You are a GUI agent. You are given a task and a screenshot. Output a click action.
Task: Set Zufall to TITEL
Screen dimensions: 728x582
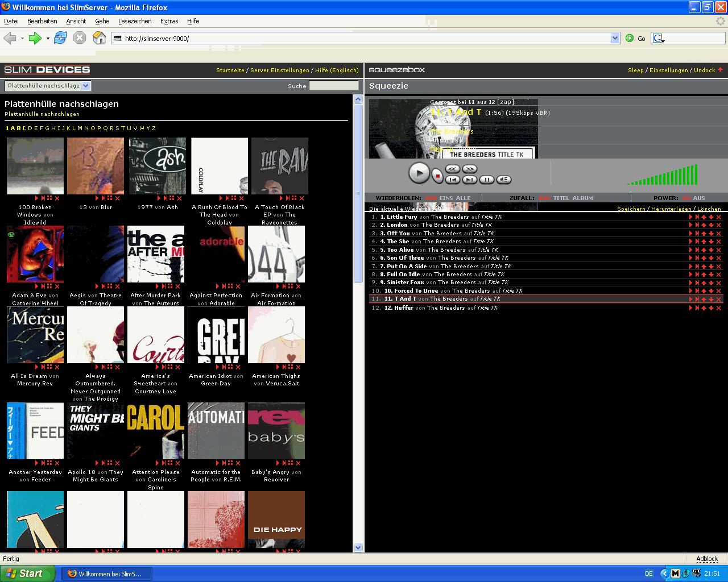click(561, 198)
